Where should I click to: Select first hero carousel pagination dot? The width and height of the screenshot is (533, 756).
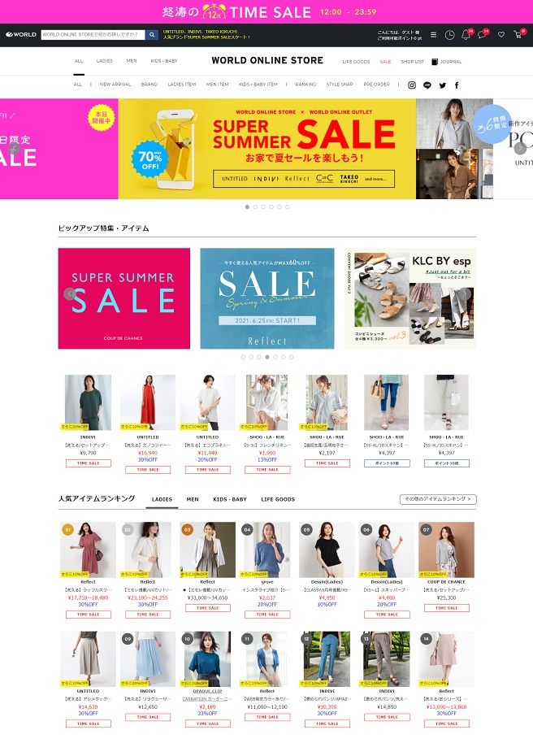pyautogui.click(x=247, y=206)
